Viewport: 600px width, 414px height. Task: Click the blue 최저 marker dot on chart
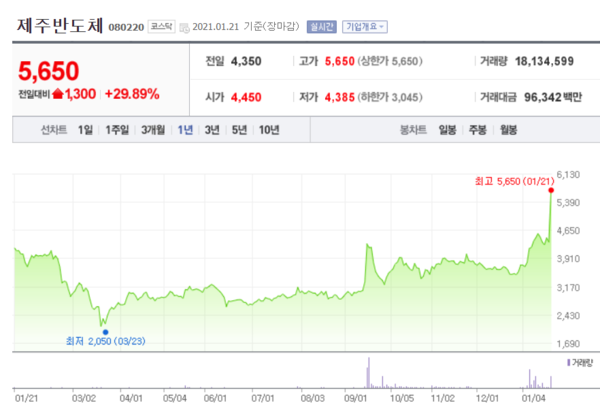[x=106, y=332]
